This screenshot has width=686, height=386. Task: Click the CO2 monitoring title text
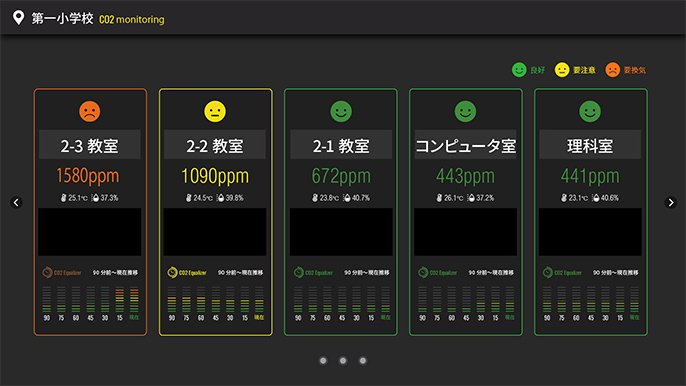(132, 19)
